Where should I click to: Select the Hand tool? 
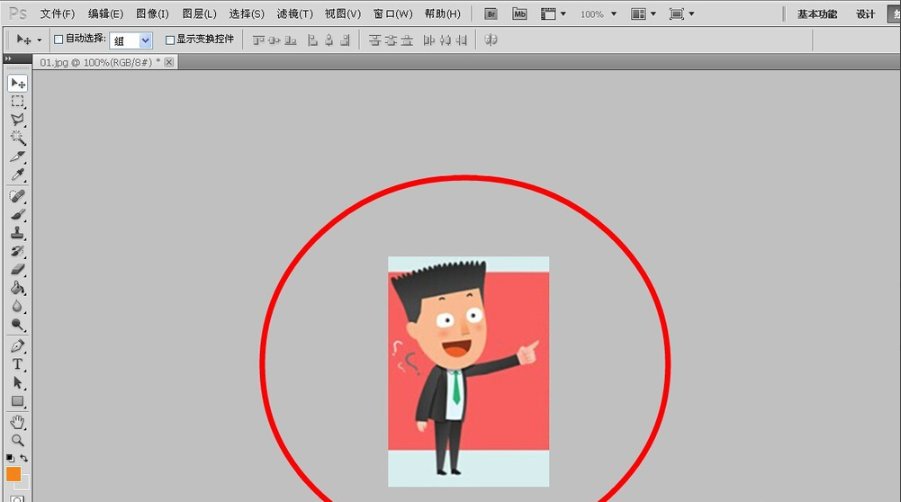point(17,423)
